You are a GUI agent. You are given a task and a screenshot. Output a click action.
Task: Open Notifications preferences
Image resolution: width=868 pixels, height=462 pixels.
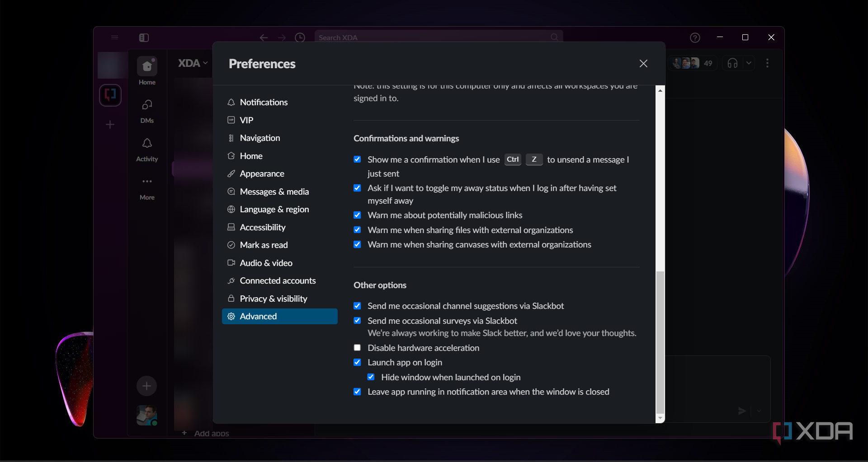280,102
